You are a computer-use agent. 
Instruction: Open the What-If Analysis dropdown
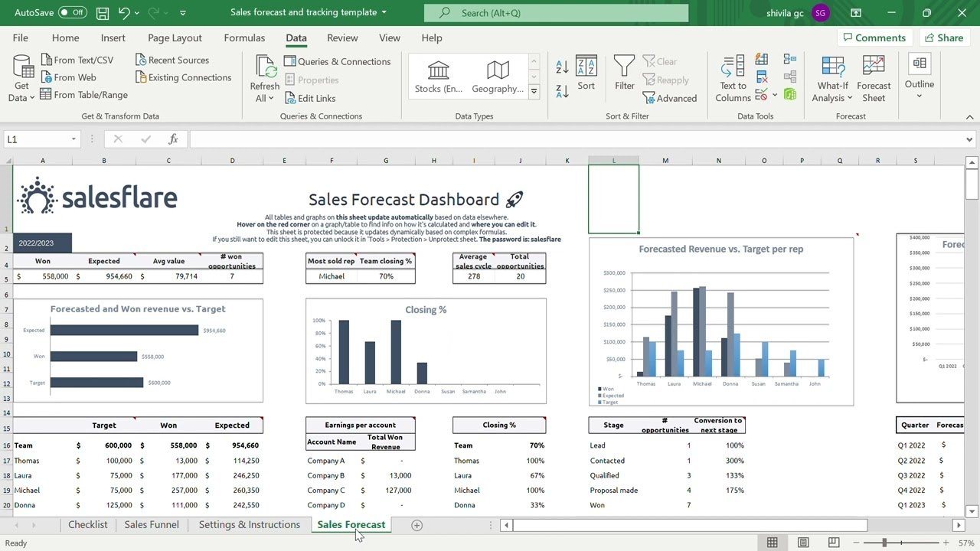832,78
